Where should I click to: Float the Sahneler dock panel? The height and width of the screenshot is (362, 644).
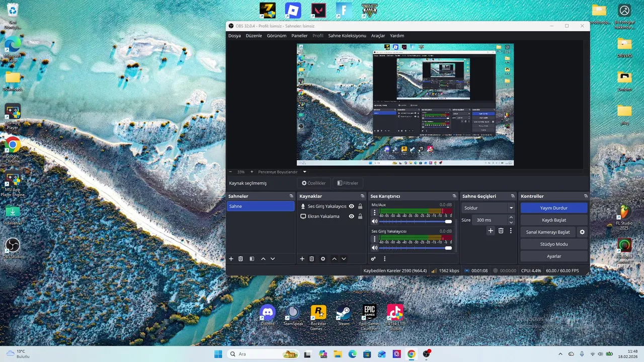[291, 196]
